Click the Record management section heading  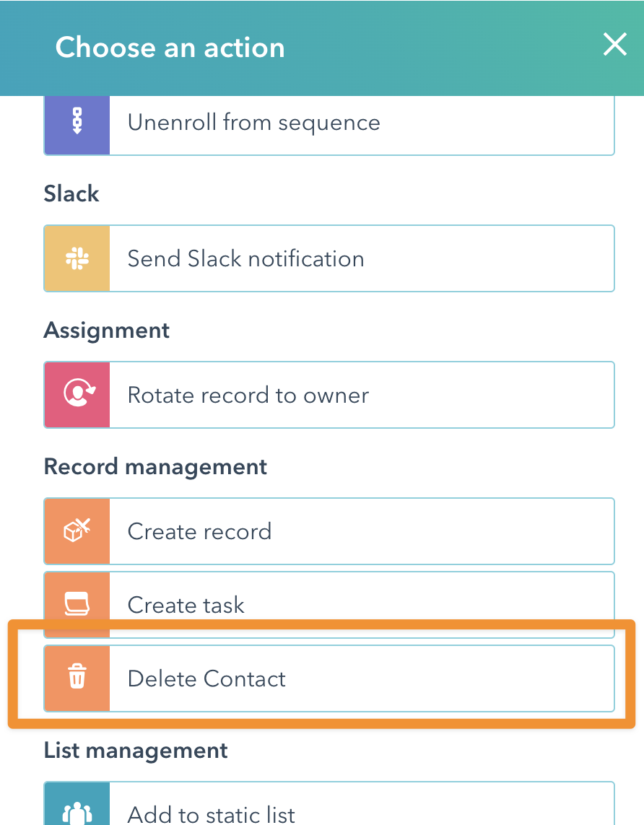tap(155, 466)
